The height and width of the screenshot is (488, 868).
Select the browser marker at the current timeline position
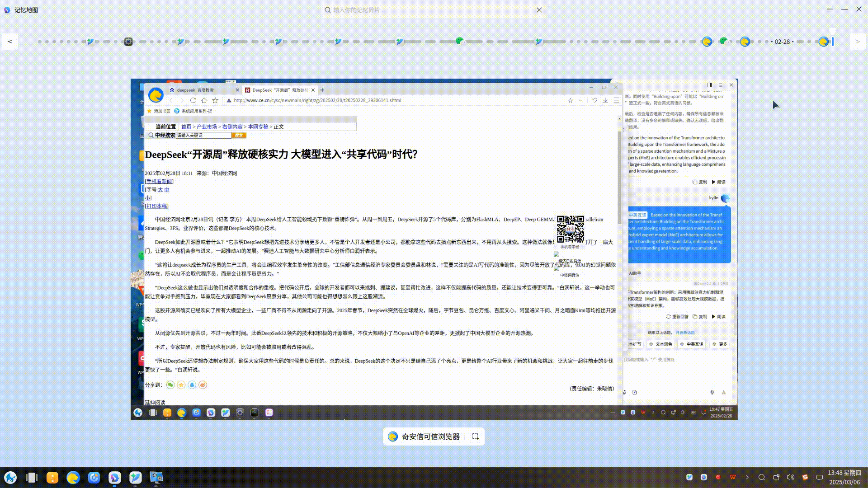[x=824, y=42]
